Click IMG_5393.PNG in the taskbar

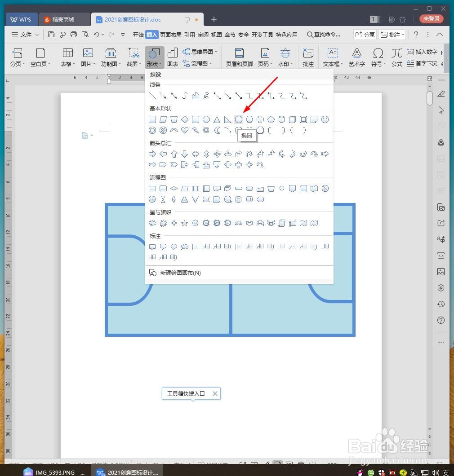tap(55, 472)
